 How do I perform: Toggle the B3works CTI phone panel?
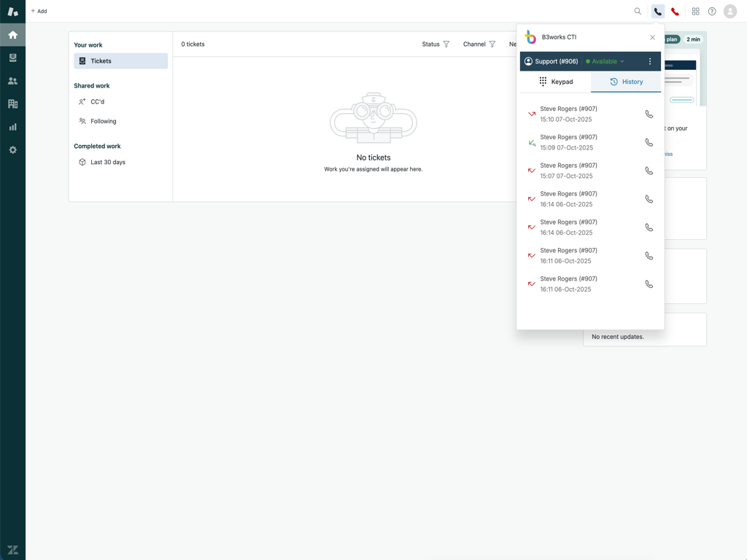657,12
